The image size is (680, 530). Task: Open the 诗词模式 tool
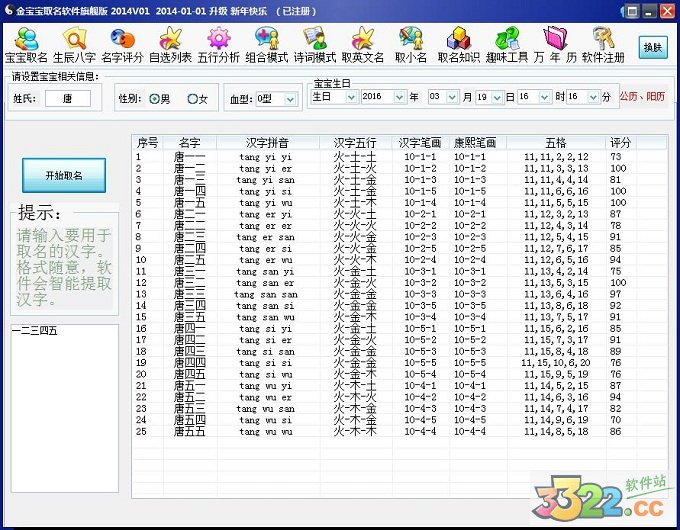[315, 45]
